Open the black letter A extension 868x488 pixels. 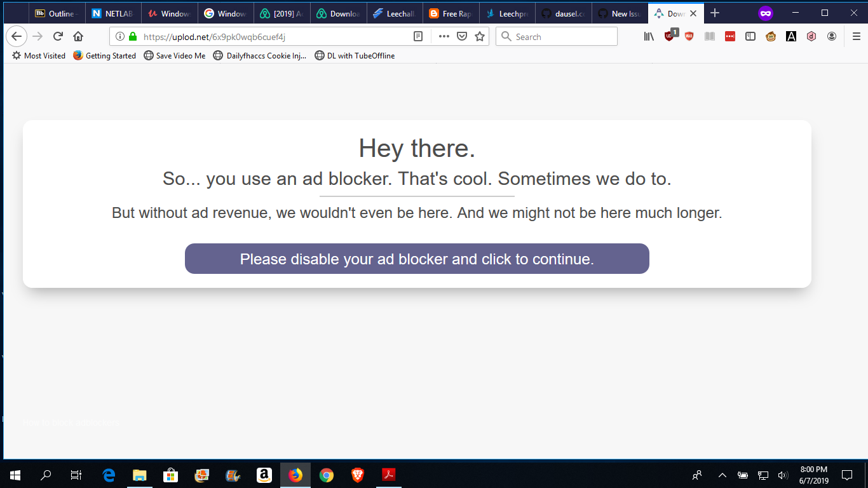(791, 36)
